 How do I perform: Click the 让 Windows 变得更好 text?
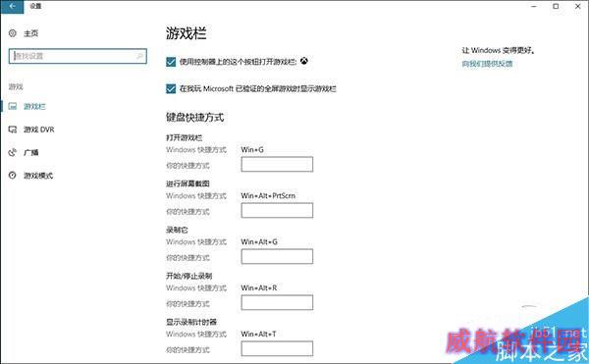499,50
